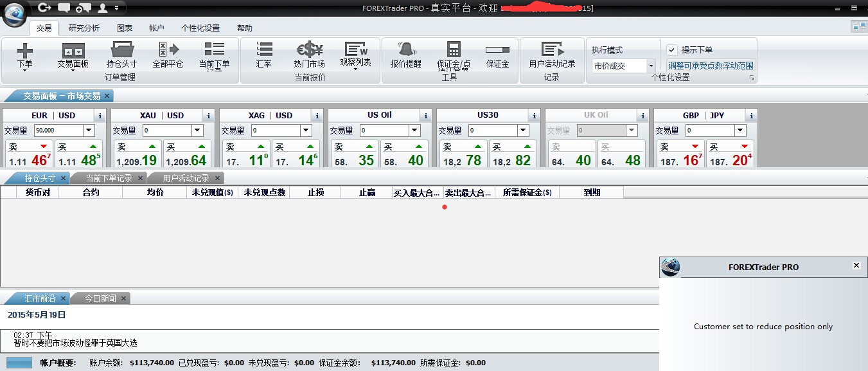Open the 热门市场 popular markets icon
The image size is (868, 371).
pos(309,56)
